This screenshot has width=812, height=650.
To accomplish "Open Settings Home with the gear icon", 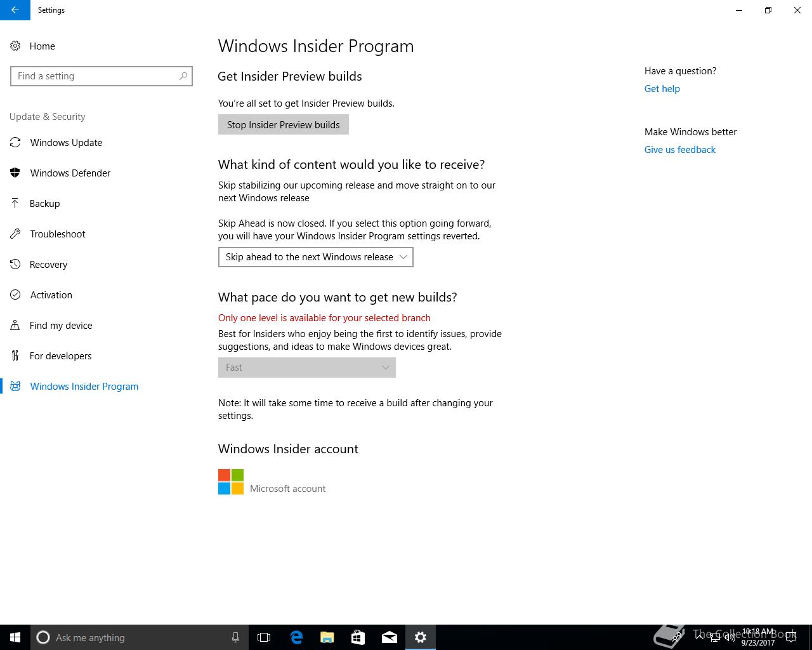I will pyautogui.click(x=15, y=46).
